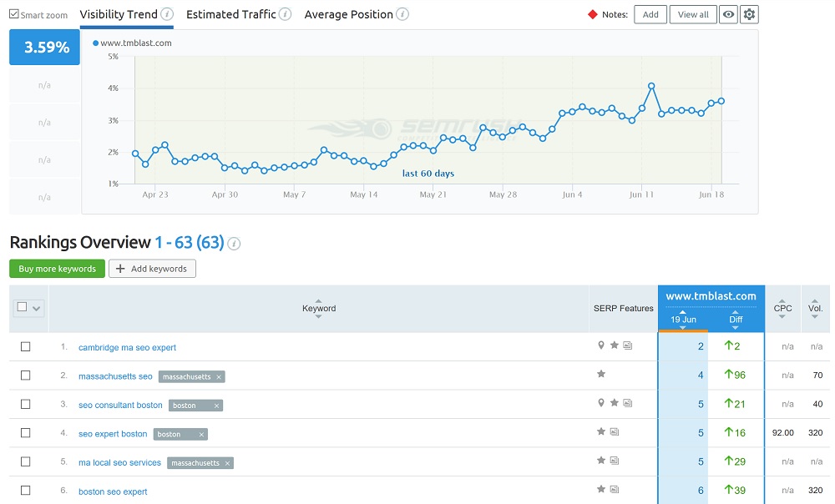Click local pack pin icon for cambridge ma seo expert
The image size is (835, 504).
(x=601, y=345)
